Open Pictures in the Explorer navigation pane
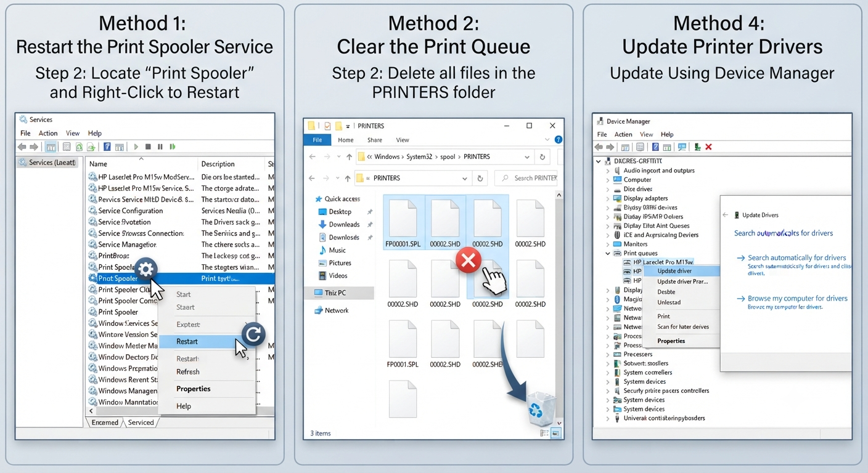Viewport: 868px width, 473px height. pos(340,263)
